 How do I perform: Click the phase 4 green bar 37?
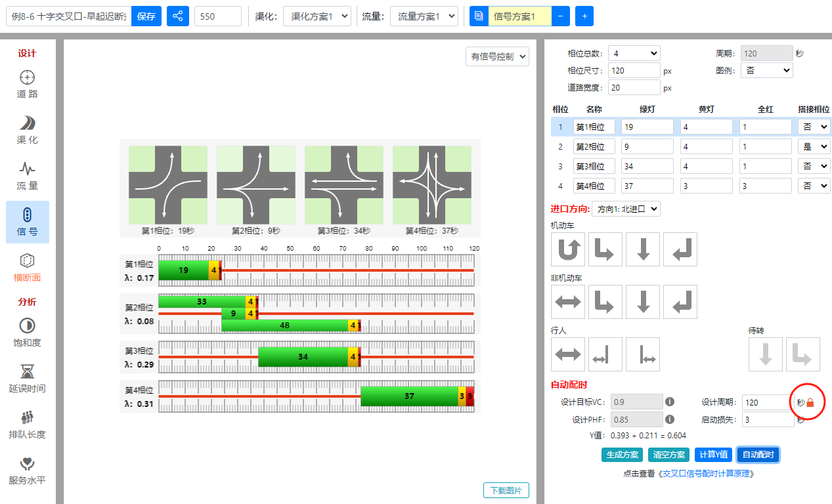pyautogui.click(x=409, y=396)
